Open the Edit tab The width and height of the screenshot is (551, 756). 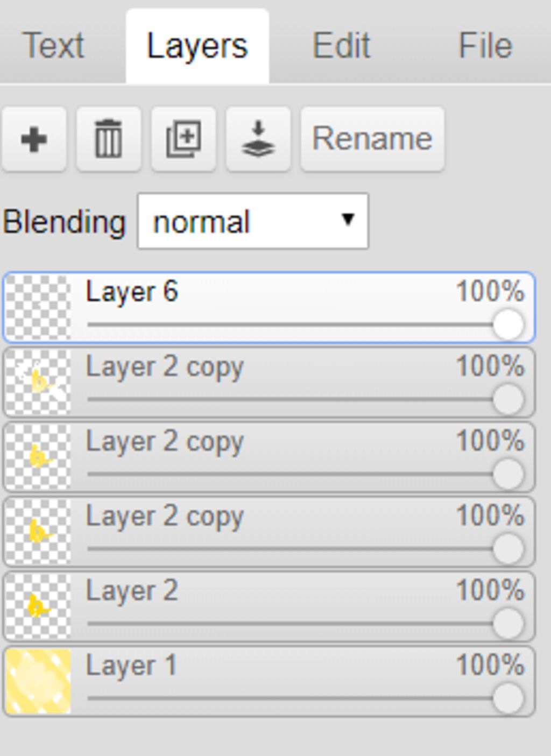pos(341,45)
